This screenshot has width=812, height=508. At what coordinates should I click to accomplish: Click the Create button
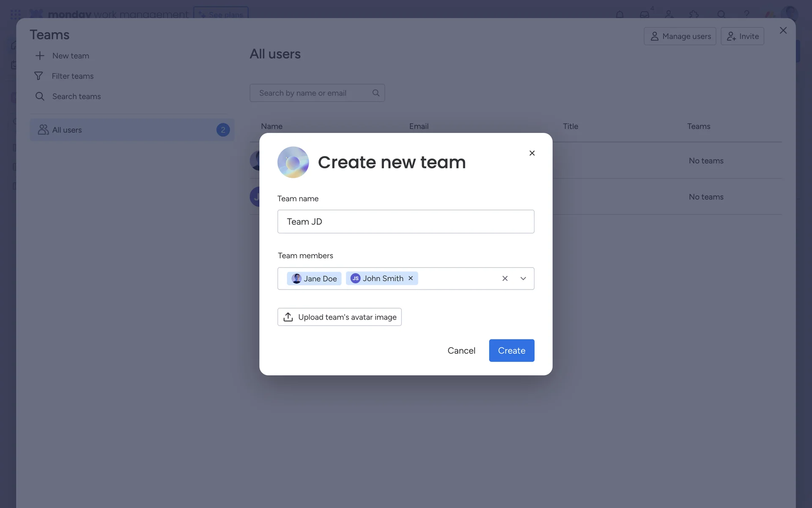[x=512, y=351]
